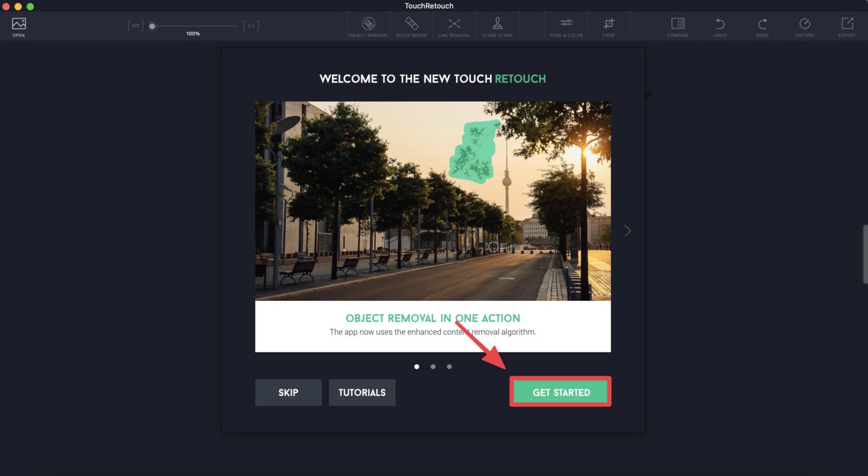Open Tone & Color adjustments
This screenshot has width=868, height=476.
pos(566,26)
